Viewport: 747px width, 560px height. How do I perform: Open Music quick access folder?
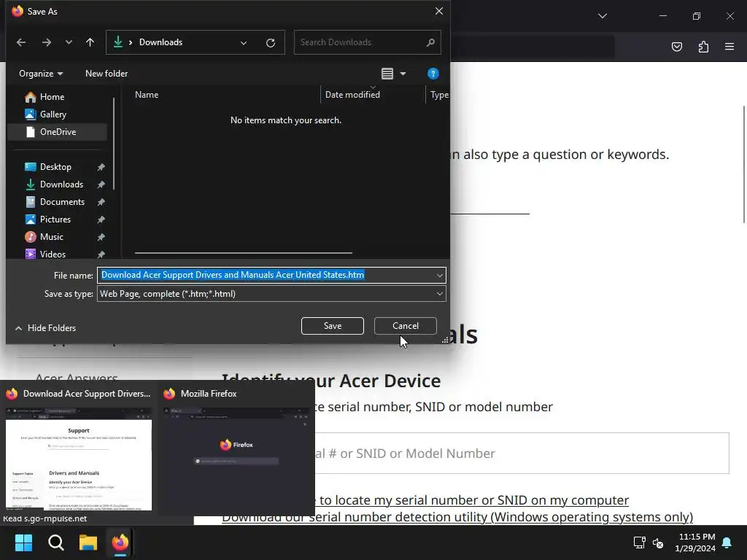point(52,237)
